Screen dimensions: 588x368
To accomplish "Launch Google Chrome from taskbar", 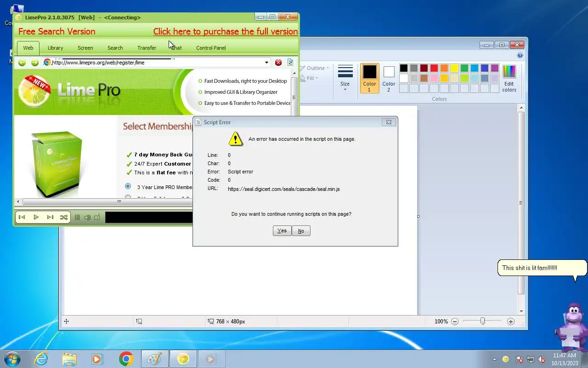I will point(126,359).
